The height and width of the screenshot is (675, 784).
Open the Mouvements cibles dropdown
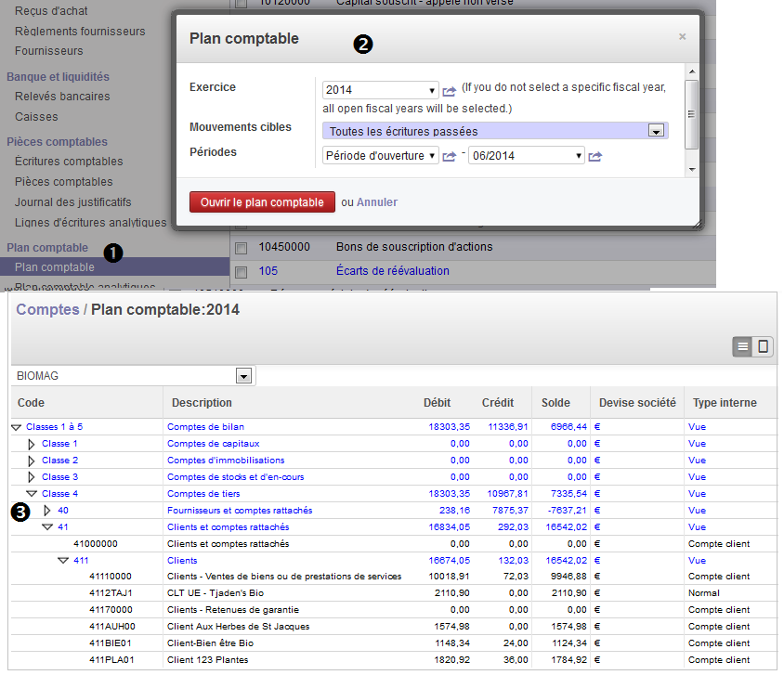click(495, 131)
